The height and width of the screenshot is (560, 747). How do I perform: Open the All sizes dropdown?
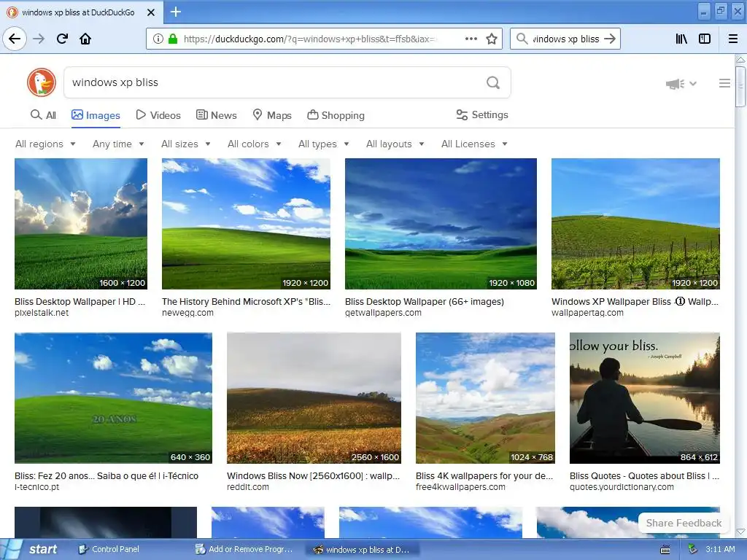[186, 144]
